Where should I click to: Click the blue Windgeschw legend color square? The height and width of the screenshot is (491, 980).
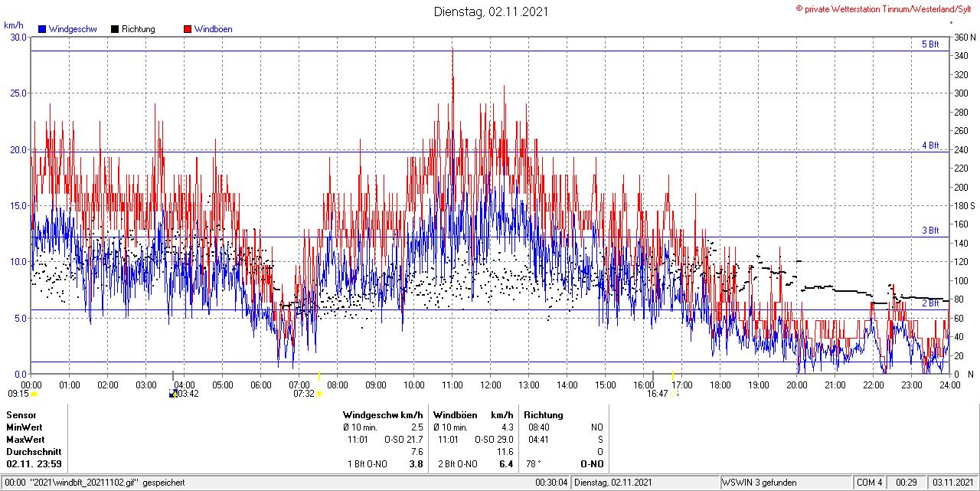click(42, 29)
